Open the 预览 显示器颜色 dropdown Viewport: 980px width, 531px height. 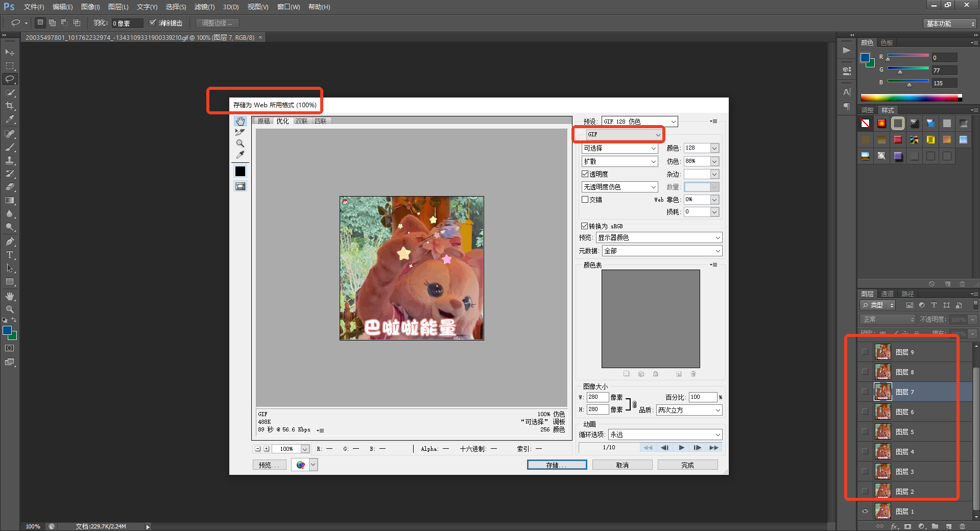click(659, 237)
